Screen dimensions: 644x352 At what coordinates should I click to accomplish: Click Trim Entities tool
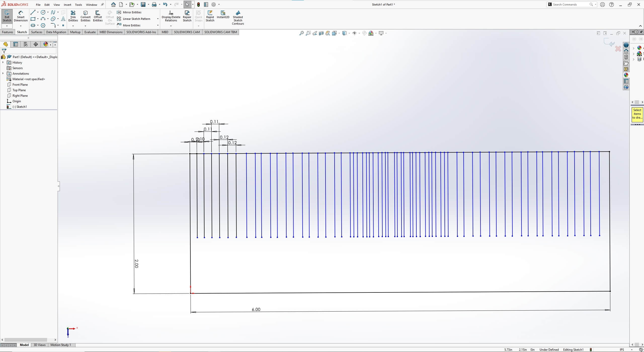[73, 16]
